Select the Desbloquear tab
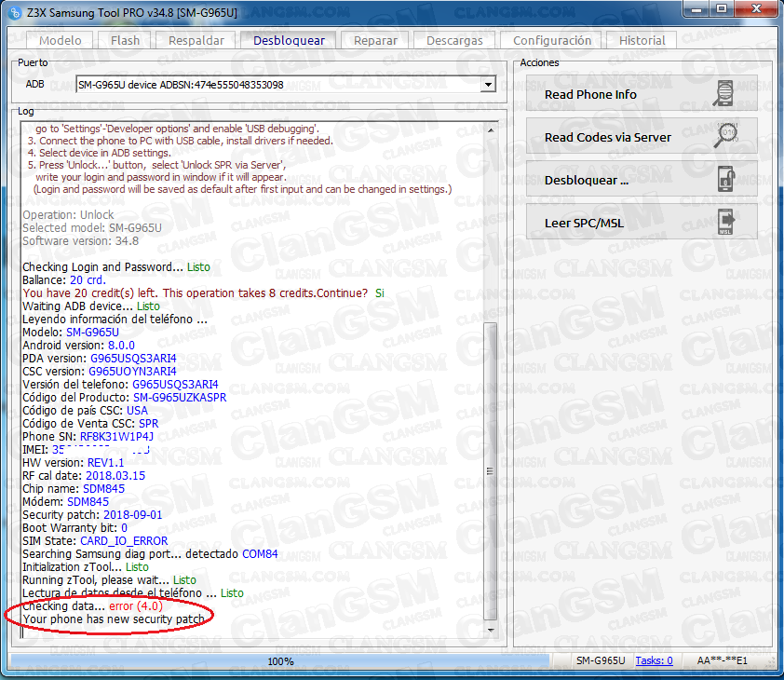The height and width of the screenshot is (680, 784). coord(289,40)
